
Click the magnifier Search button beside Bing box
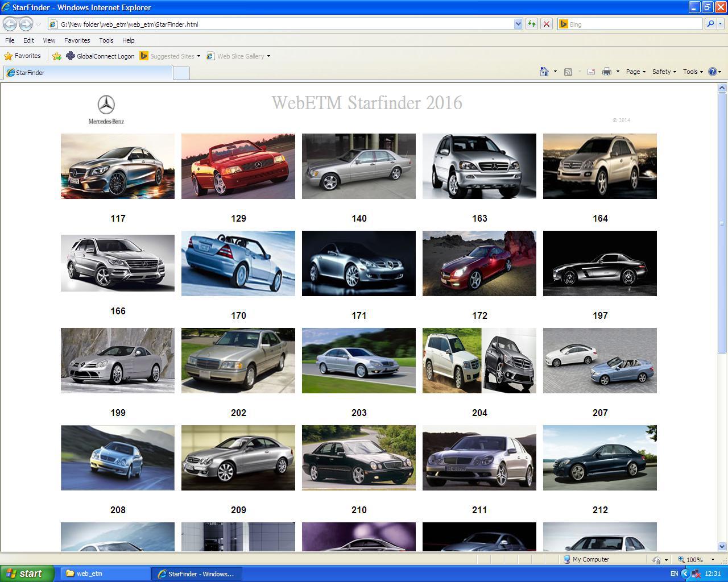(710, 24)
